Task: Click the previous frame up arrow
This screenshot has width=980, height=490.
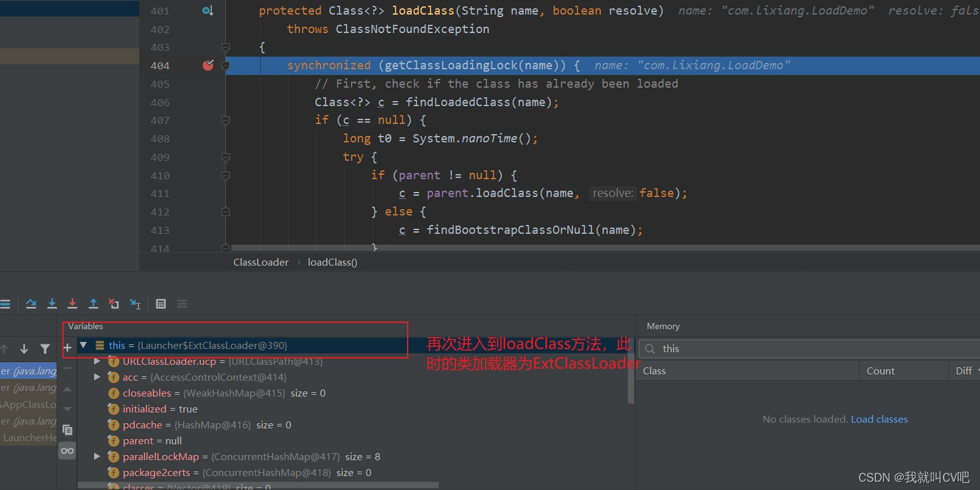Action: 4,348
